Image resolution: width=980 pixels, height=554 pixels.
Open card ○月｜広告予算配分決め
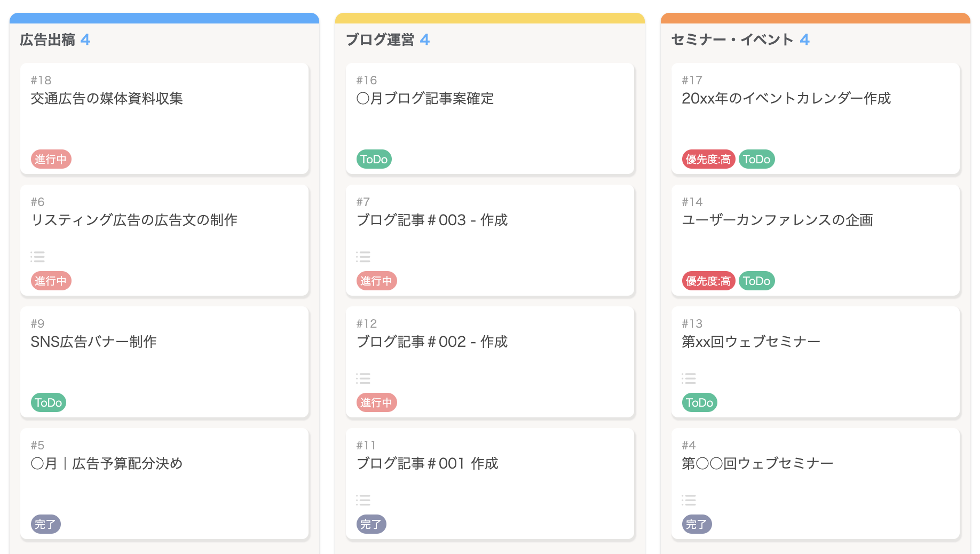(164, 484)
